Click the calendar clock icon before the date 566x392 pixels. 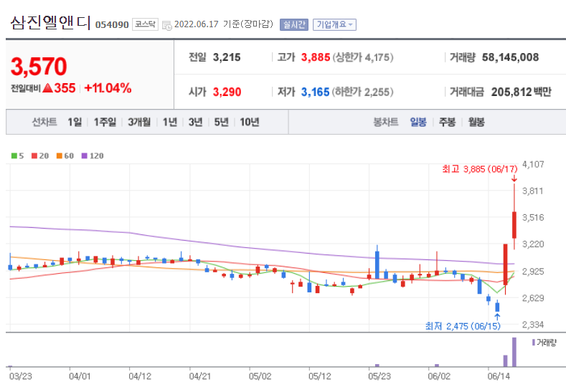coord(166,25)
